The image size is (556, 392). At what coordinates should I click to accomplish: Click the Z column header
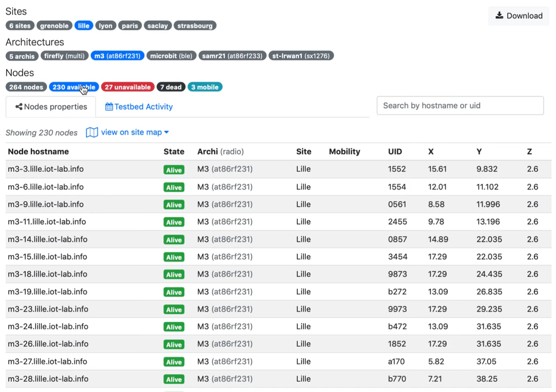tap(529, 151)
